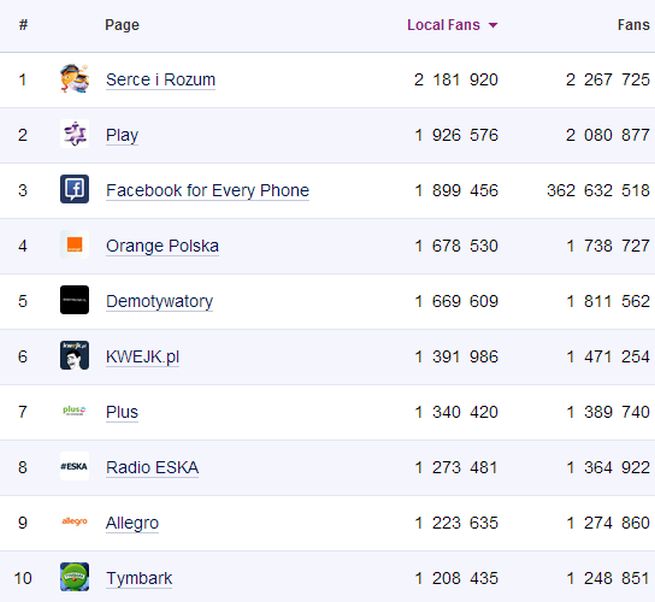Visit the Demotywatory page link

coord(159,301)
